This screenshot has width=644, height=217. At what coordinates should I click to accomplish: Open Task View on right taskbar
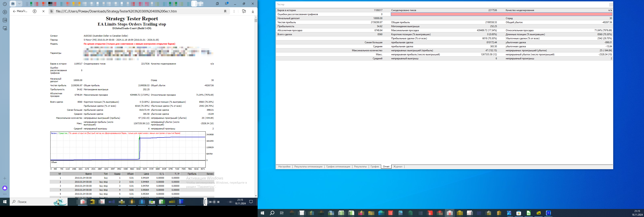[282, 213]
